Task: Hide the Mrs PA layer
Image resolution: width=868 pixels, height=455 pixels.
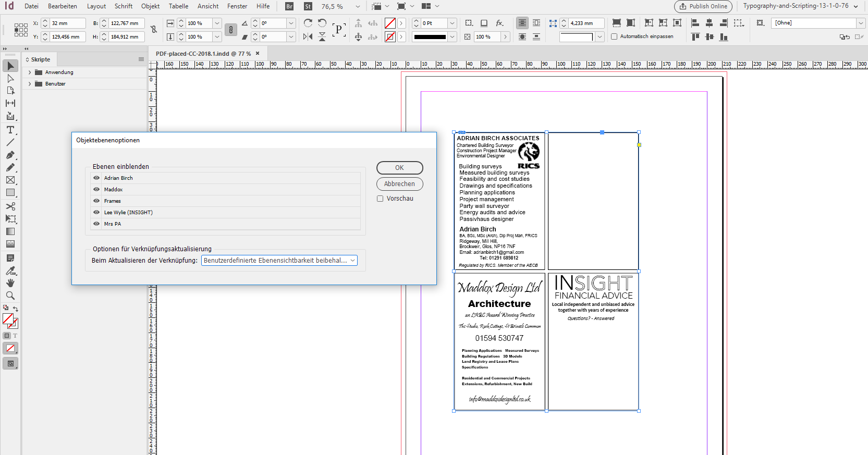Action: pos(96,224)
